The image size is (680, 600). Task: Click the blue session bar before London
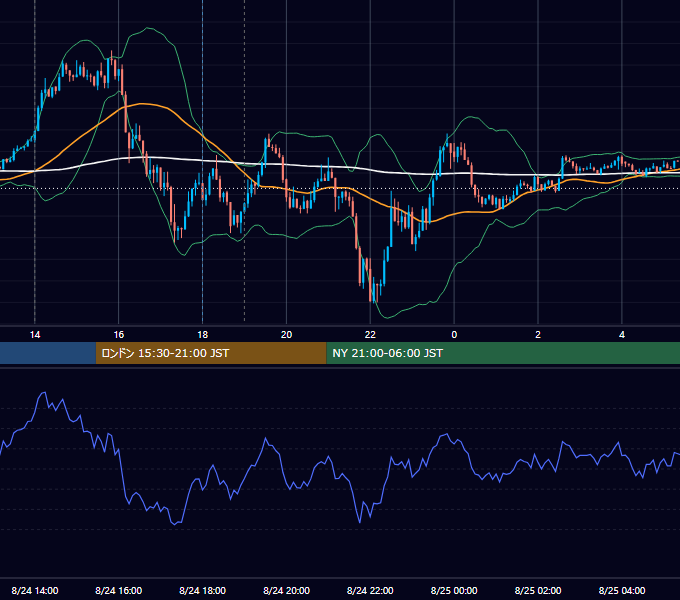48,353
